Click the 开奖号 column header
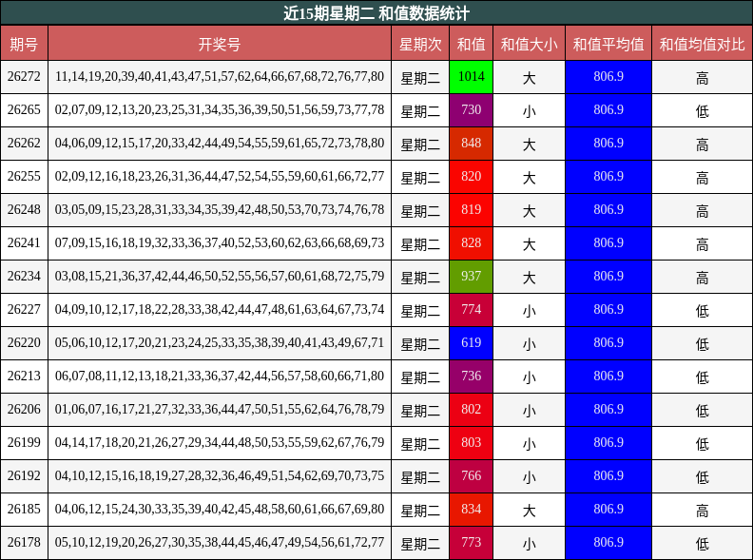Screen dimensions: 753x560 (220, 44)
